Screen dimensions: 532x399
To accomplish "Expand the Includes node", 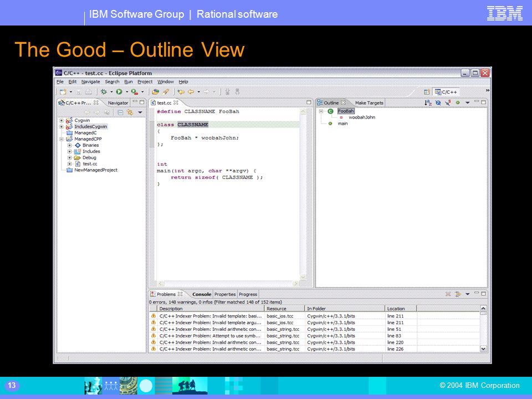I will (x=70, y=152).
